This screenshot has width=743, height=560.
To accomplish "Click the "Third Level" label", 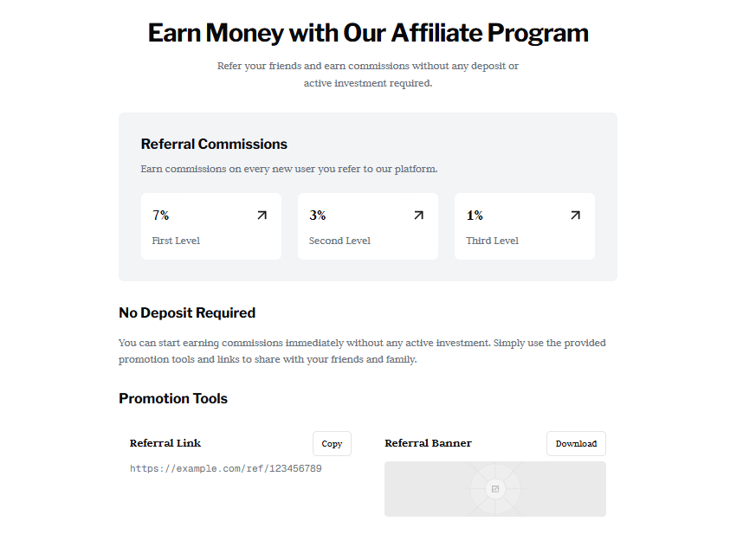I will pyautogui.click(x=492, y=241).
